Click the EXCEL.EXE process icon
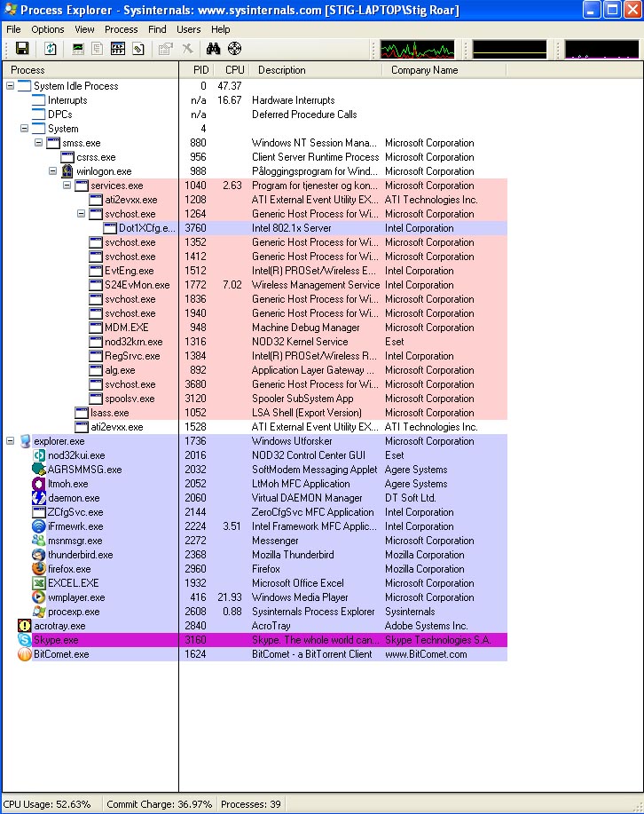The height and width of the screenshot is (814, 644). (39, 583)
